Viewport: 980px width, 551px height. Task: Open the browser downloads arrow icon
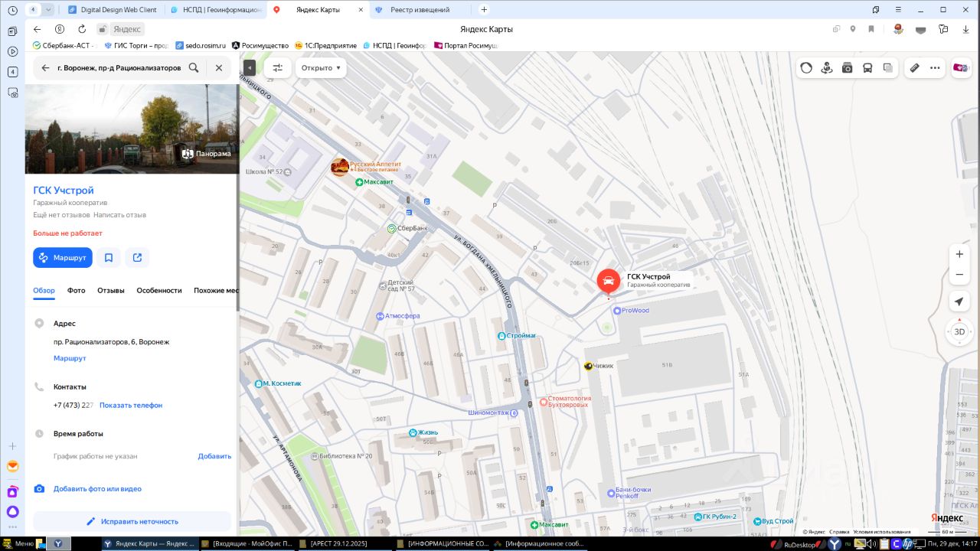[x=966, y=29]
